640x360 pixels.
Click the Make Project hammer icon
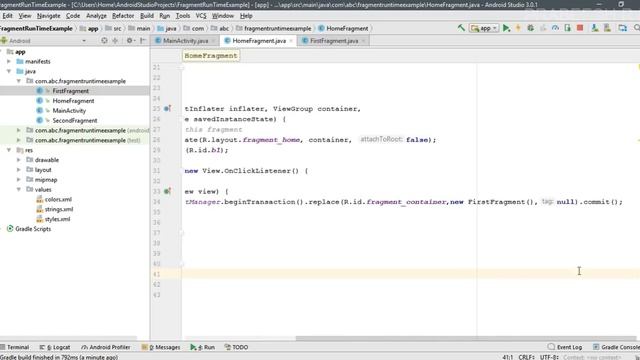pyautogui.click(x=461, y=28)
